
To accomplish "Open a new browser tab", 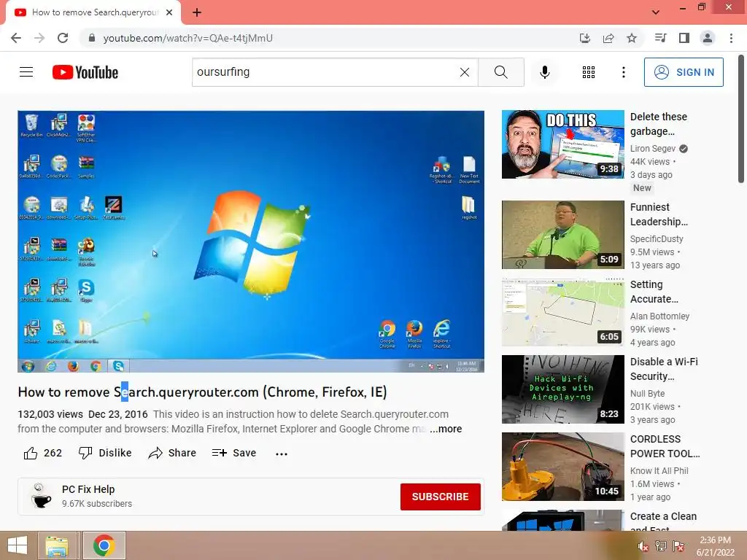I will pyautogui.click(x=197, y=12).
